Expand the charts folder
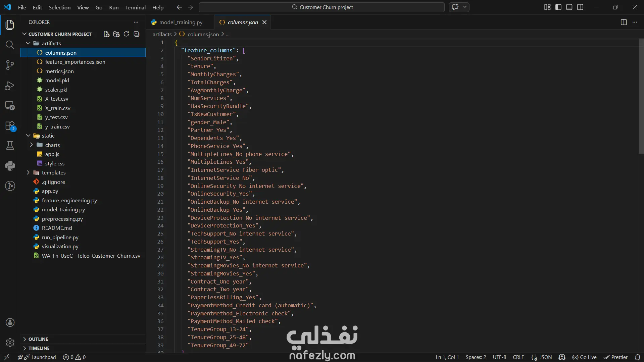Image resolution: width=644 pixels, height=362 pixels. pyautogui.click(x=31, y=145)
